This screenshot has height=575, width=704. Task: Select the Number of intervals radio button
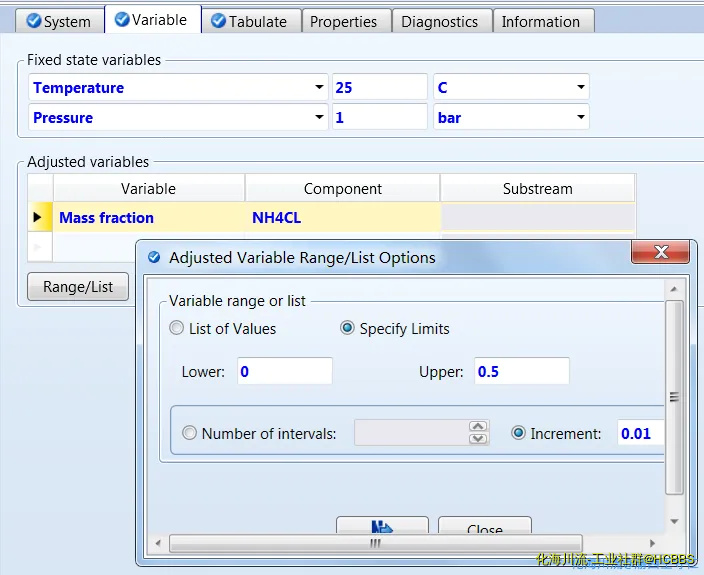[190, 433]
